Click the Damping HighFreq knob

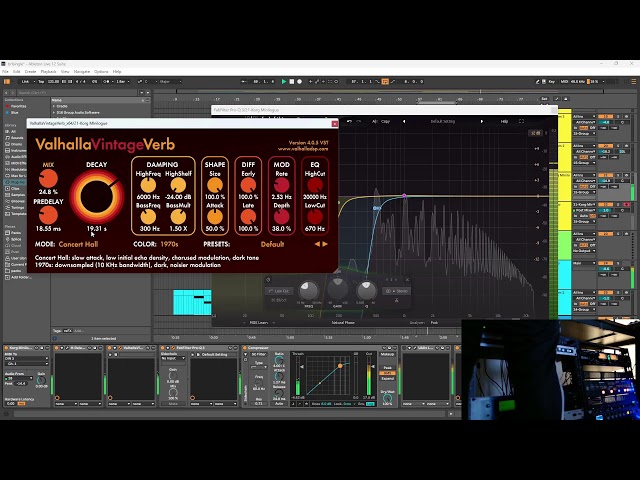tap(148, 185)
